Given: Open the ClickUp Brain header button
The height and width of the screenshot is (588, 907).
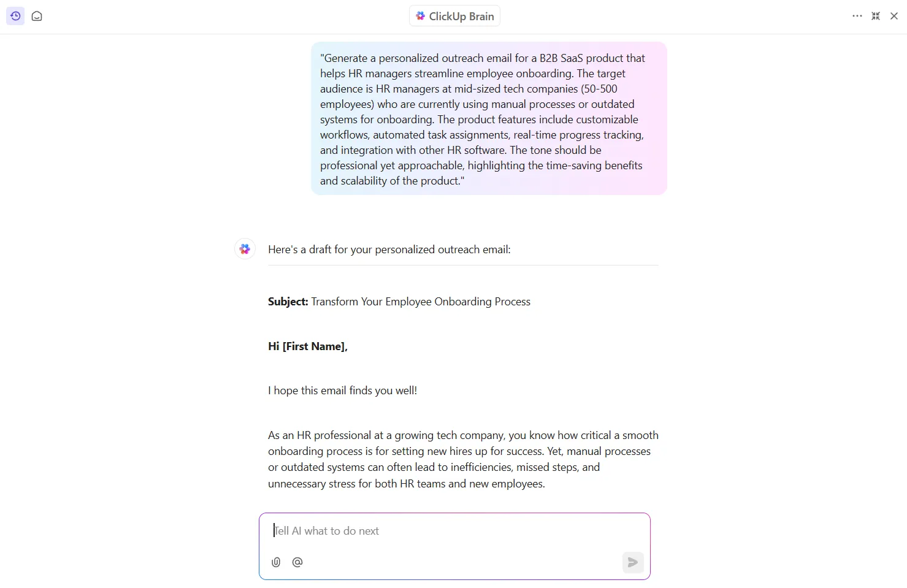Looking at the screenshot, I should (454, 16).
